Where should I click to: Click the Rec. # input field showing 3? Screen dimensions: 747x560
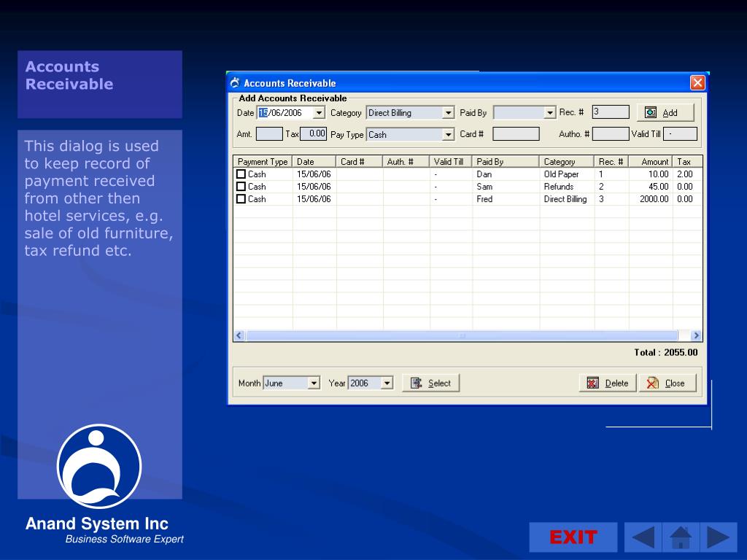(611, 112)
